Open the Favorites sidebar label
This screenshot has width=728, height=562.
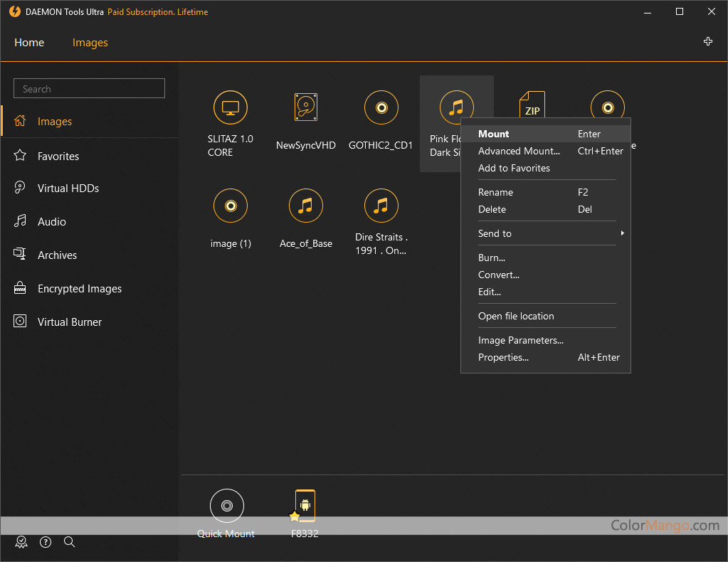point(58,157)
